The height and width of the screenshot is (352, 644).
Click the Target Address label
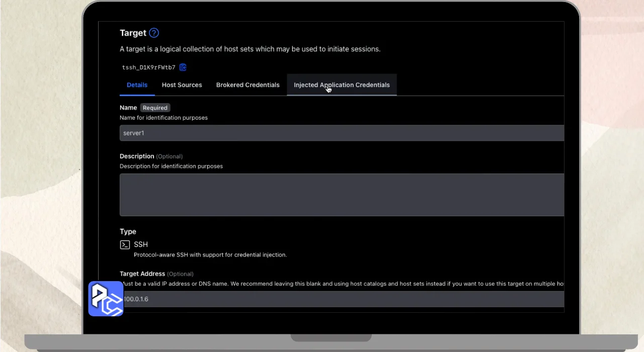tap(142, 274)
